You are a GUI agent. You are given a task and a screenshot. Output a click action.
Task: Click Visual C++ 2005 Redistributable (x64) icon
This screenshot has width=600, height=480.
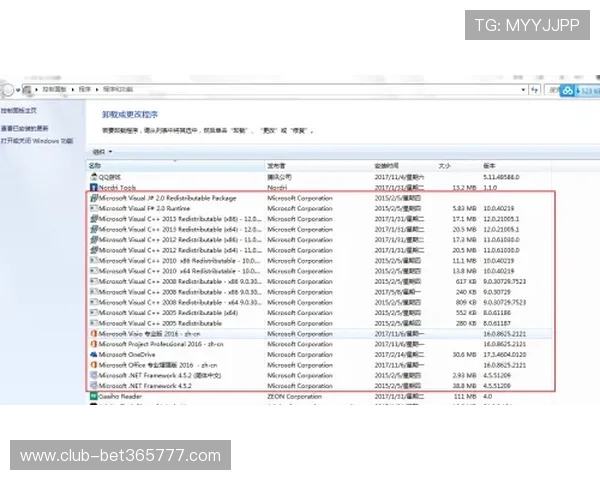(x=94, y=312)
